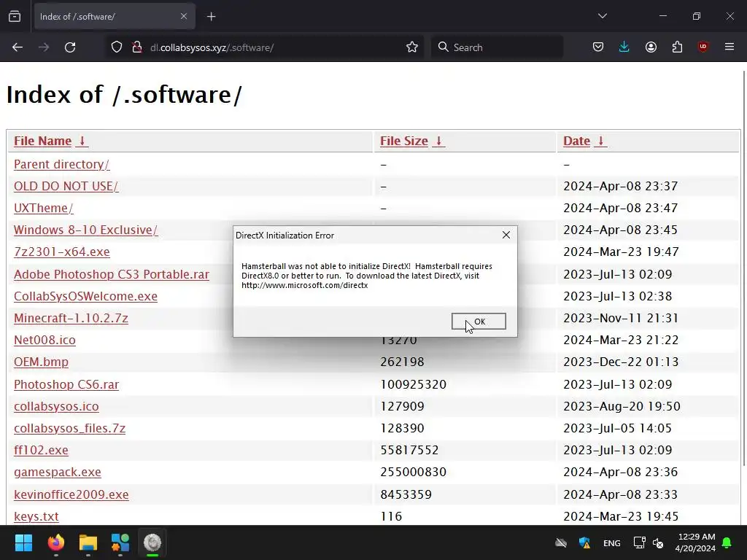
Task: Open keys.txt file
Action: [x=36, y=517]
